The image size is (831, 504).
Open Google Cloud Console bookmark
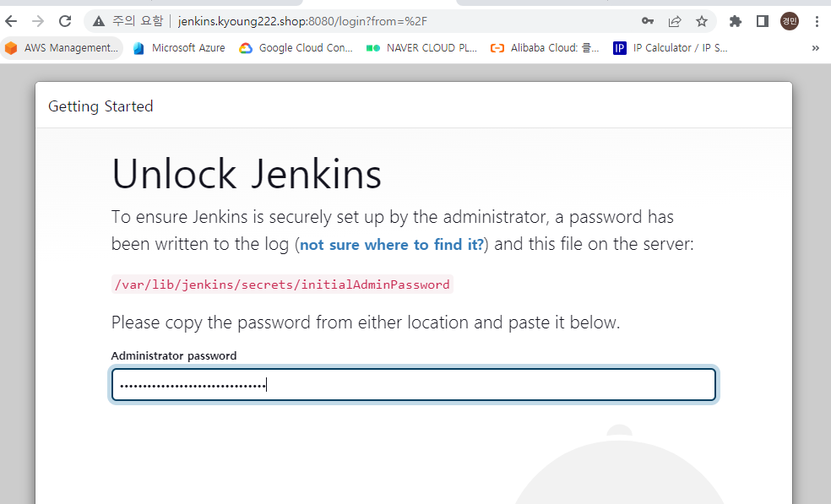[x=296, y=47]
